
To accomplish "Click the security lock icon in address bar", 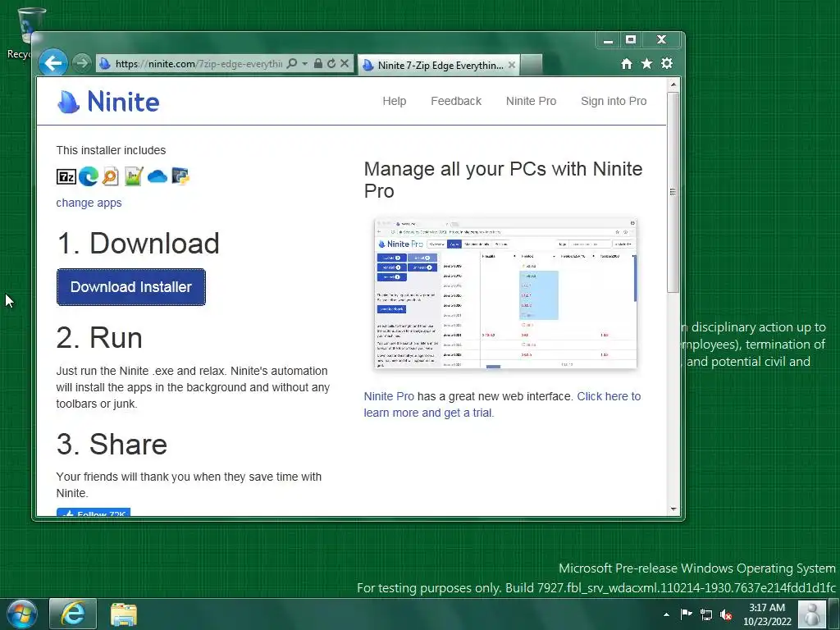I will pyautogui.click(x=318, y=63).
